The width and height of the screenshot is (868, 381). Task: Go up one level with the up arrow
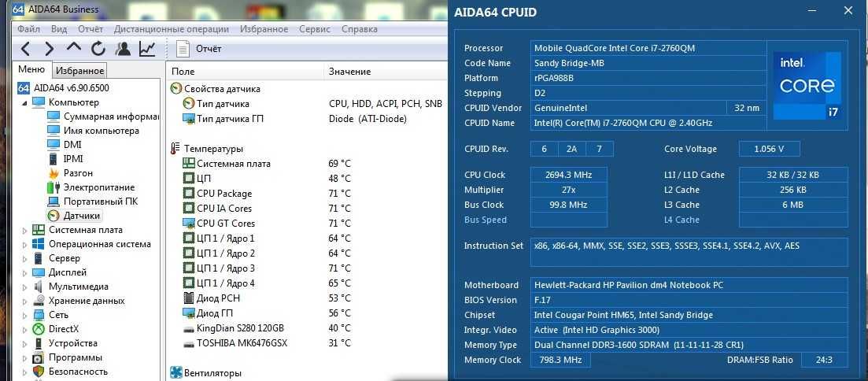74,48
